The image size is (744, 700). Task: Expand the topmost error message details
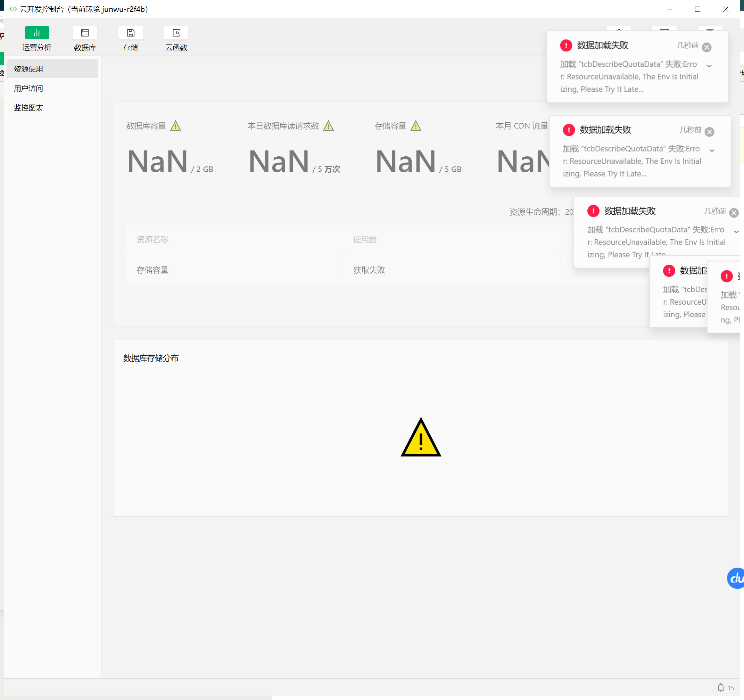point(709,66)
